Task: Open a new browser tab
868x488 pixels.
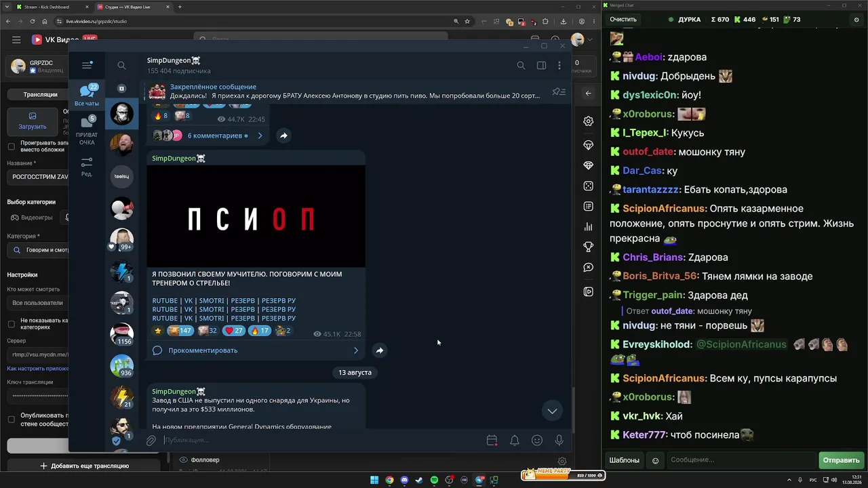Action: tap(180, 7)
